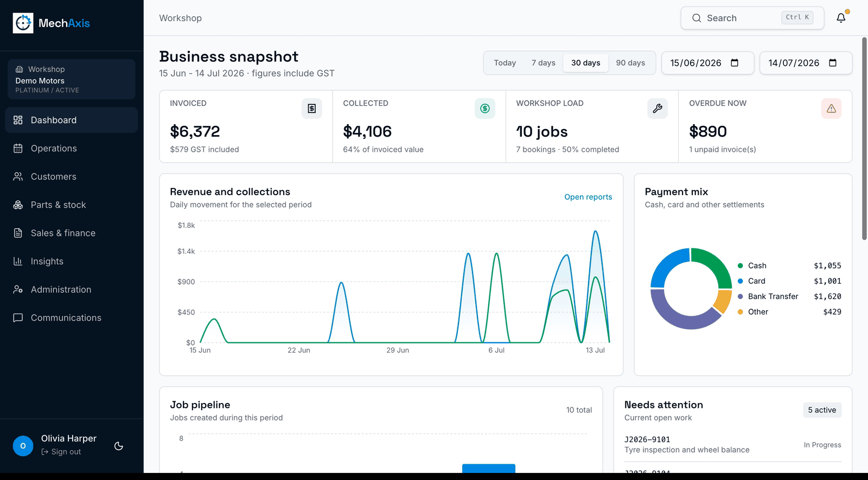Screen dimensions: 868x480
Task: Click the end date field 14/07/2026
Action: coord(806,63)
